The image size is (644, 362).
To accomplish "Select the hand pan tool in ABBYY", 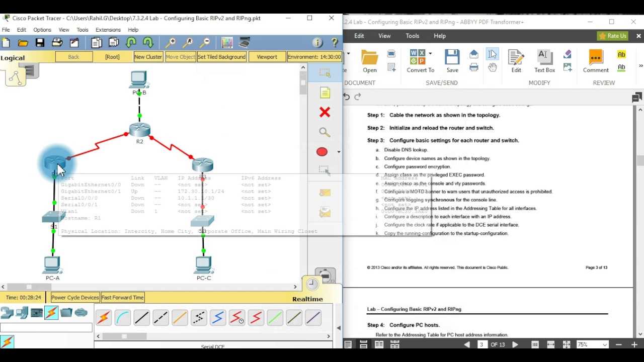I will (x=492, y=67).
